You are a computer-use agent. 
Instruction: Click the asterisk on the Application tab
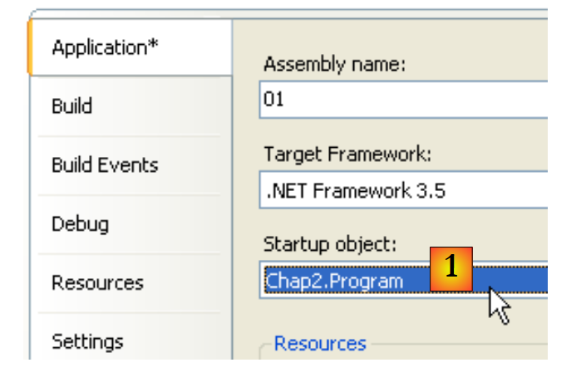[x=152, y=45]
